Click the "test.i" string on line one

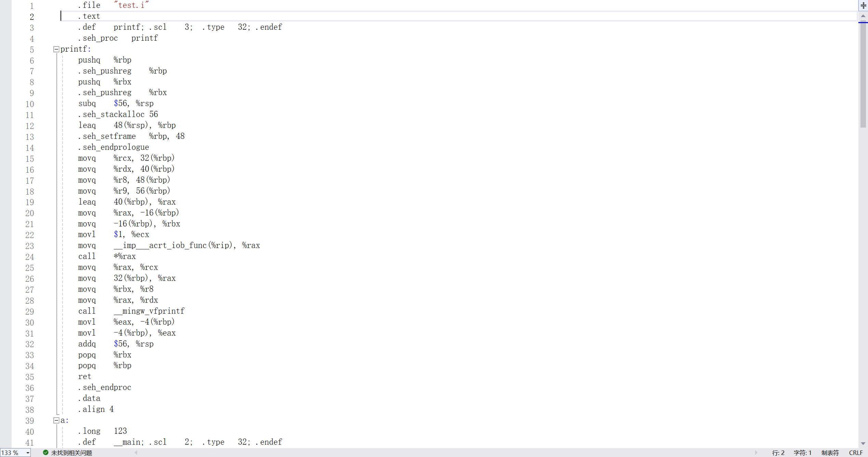(131, 5)
